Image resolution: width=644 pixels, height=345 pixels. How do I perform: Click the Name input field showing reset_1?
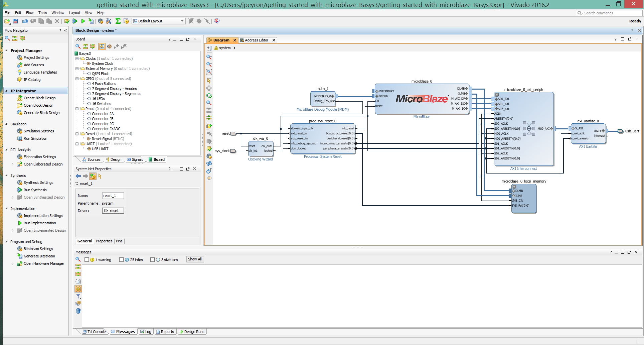[x=113, y=196]
